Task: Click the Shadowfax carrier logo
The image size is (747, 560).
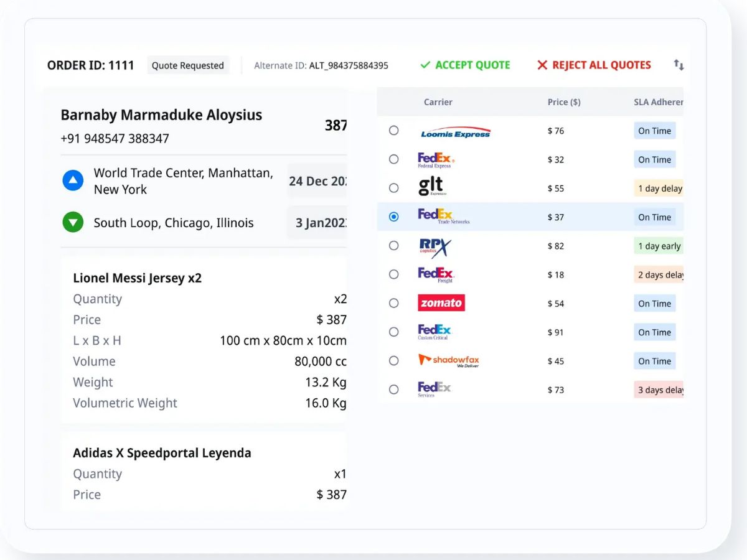Action: point(449,361)
